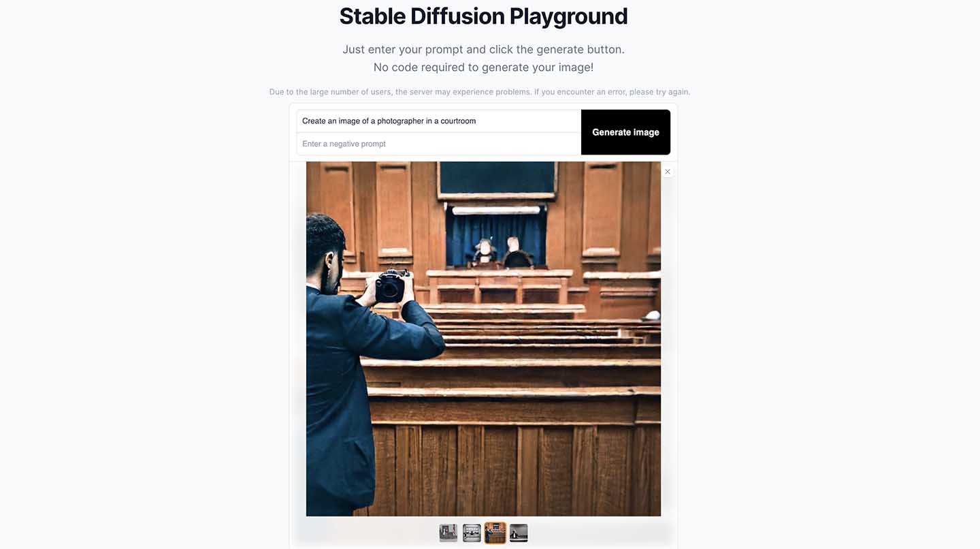Select the first thumbnail in the gallery strip
The height and width of the screenshot is (549, 980).
[x=448, y=533]
